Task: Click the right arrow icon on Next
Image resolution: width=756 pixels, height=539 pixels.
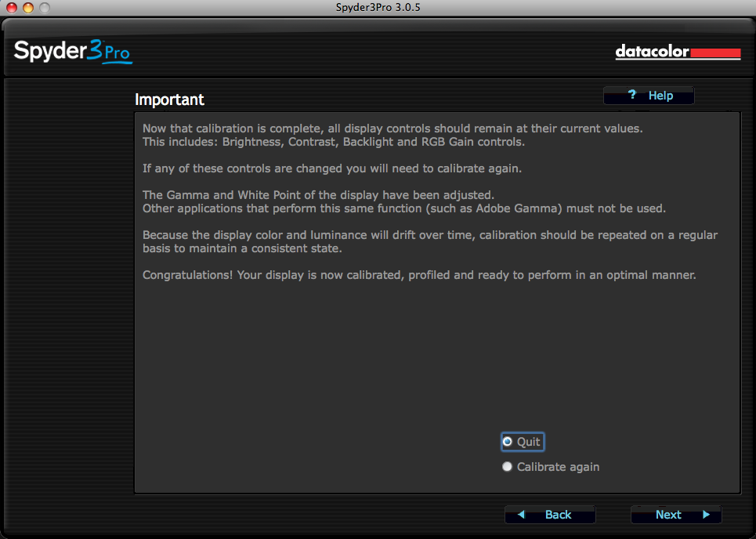Action: coord(706,515)
